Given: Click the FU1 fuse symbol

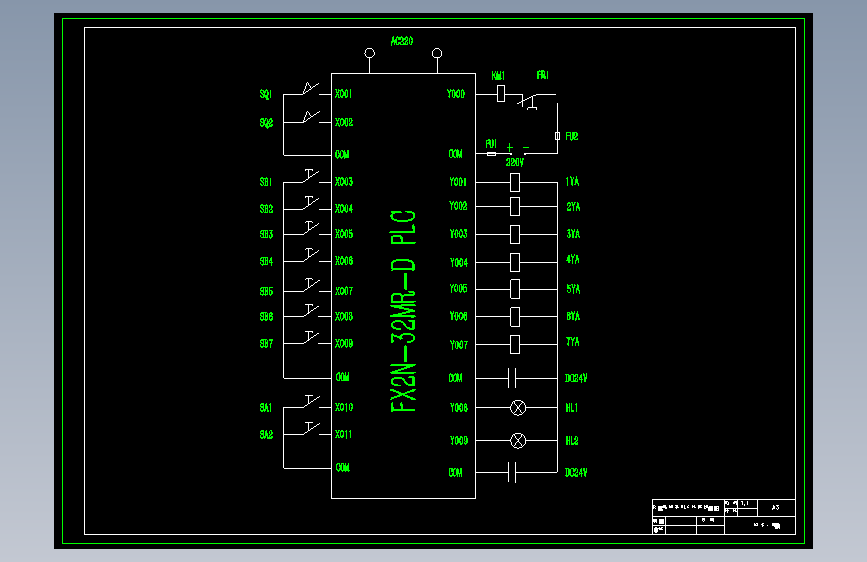Looking at the screenshot, I should tap(491, 154).
